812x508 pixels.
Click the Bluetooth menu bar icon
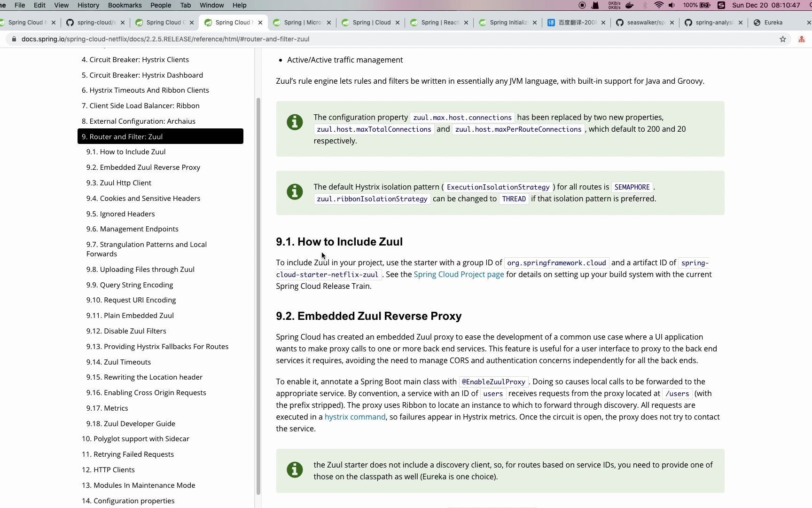645,5
